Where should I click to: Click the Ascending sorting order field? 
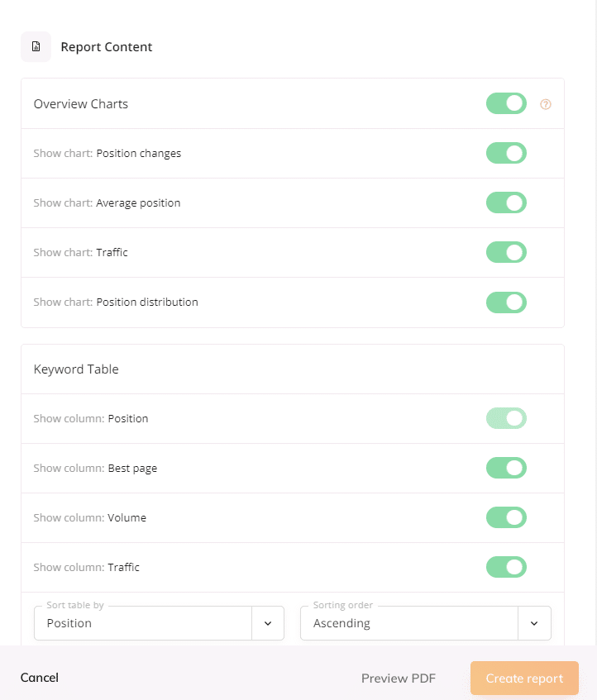409,623
